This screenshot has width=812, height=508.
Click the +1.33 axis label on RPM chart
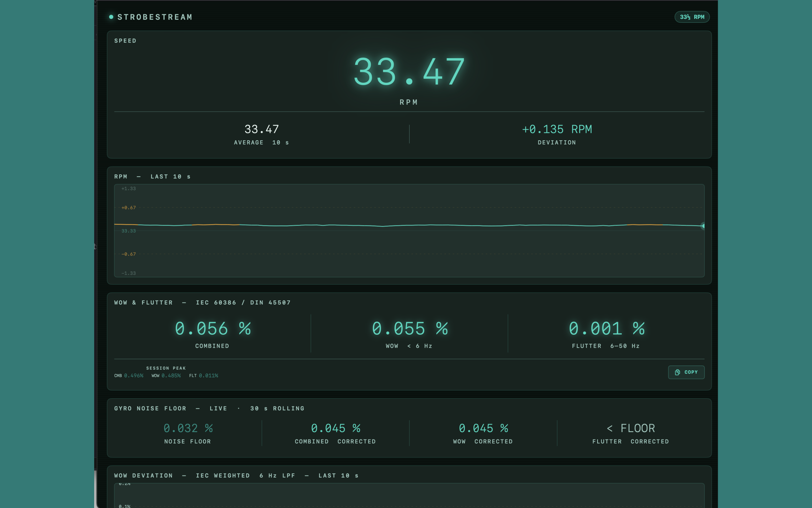coord(129,189)
